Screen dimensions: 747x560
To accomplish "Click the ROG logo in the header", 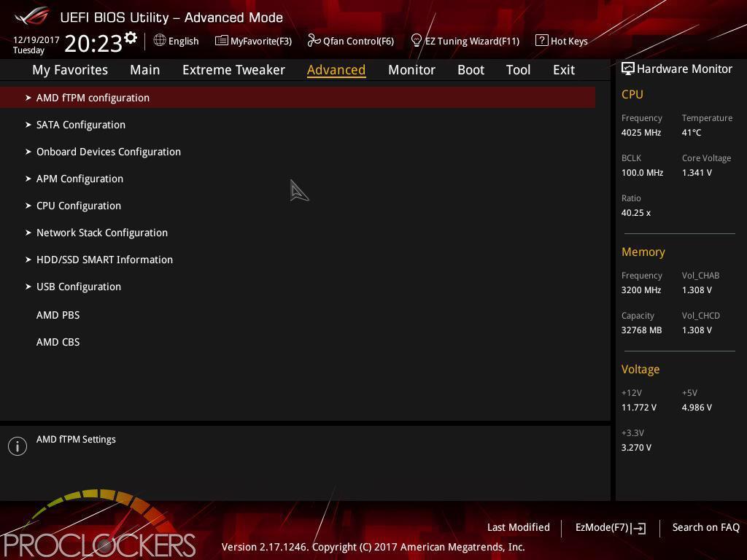I will tap(32, 16).
